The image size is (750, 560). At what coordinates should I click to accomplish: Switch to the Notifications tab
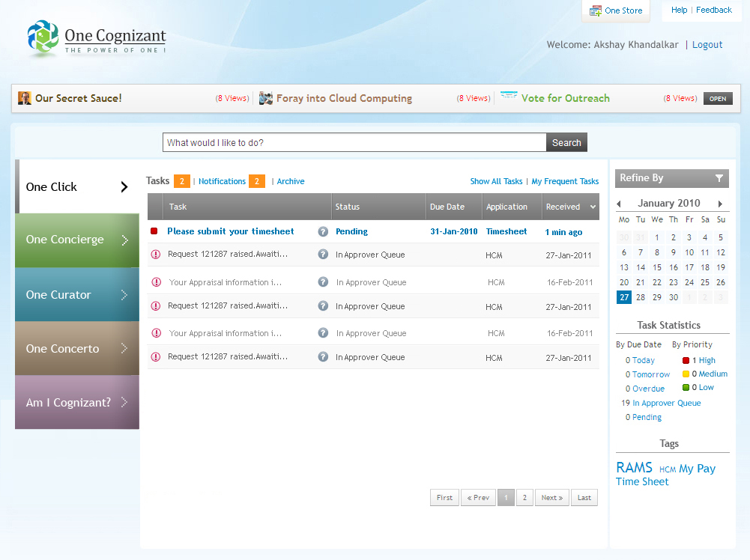(x=222, y=181)
